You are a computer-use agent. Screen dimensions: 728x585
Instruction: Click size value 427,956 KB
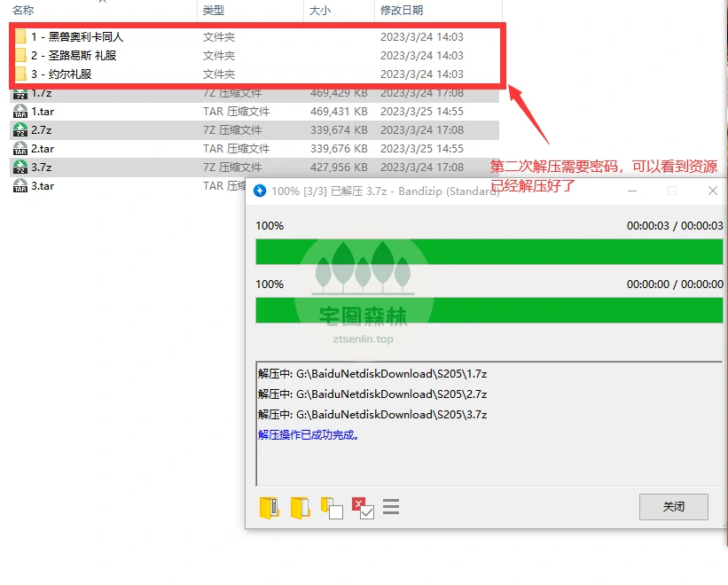(x=339, y=167)
